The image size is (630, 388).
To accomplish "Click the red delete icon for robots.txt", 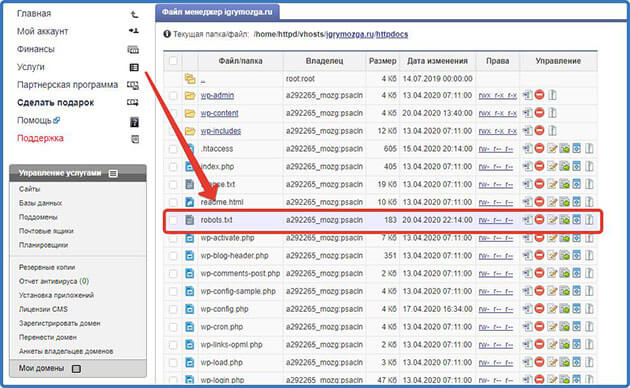I will [539, 220].
